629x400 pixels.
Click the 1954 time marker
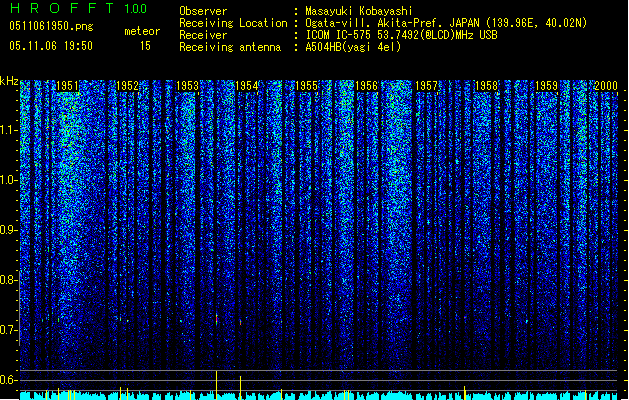tap(246, 86)
